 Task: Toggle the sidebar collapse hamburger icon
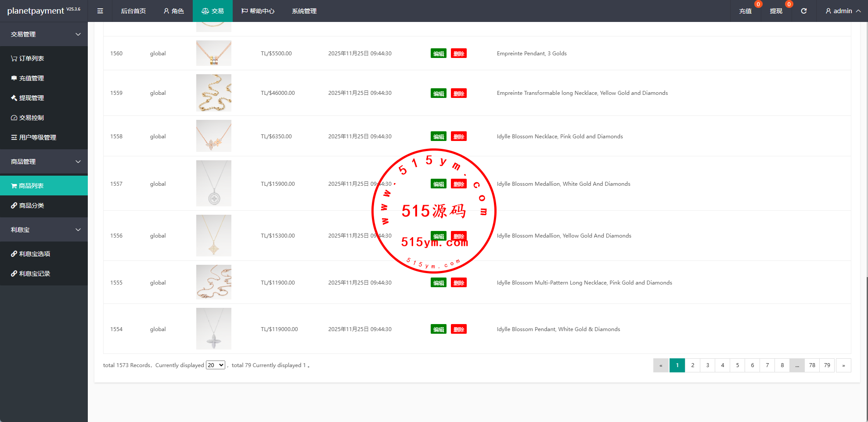click(100, 11)
